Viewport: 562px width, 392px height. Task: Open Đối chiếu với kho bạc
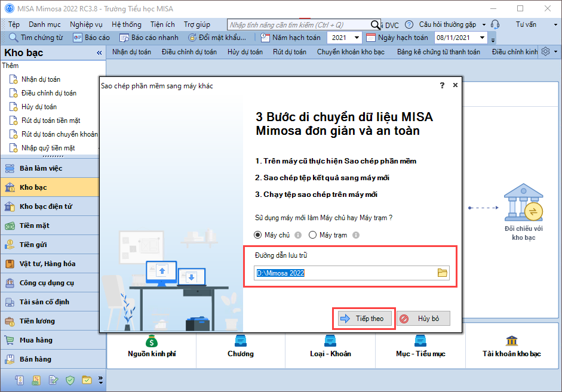(x=523, y=212)
